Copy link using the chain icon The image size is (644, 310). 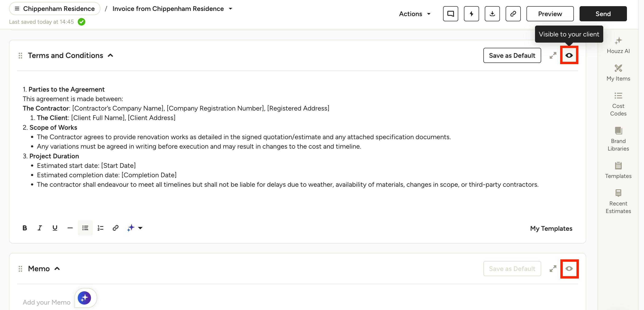tap(513, 14)
